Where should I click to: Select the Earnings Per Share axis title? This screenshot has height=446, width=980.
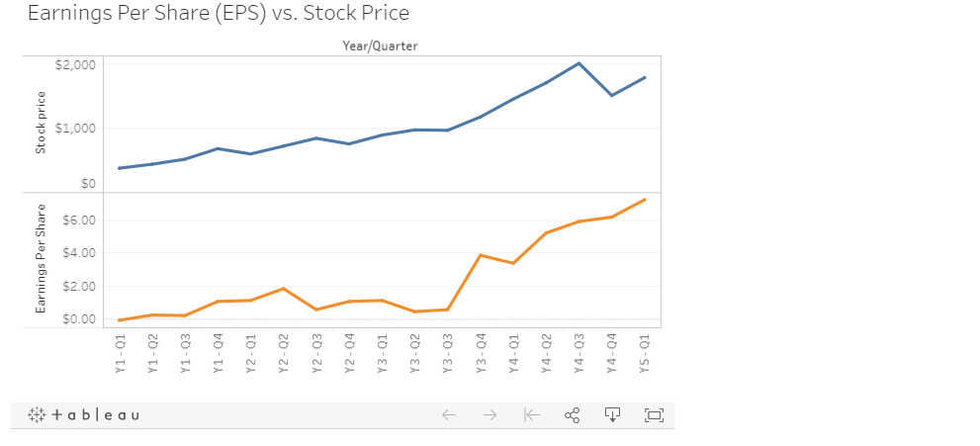point(42,260)
